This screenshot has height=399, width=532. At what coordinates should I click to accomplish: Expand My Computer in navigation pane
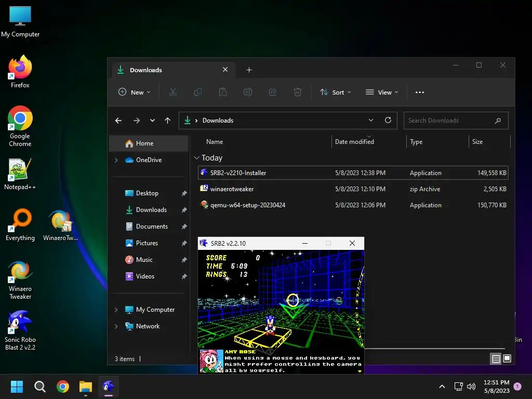tap(116, 310)
